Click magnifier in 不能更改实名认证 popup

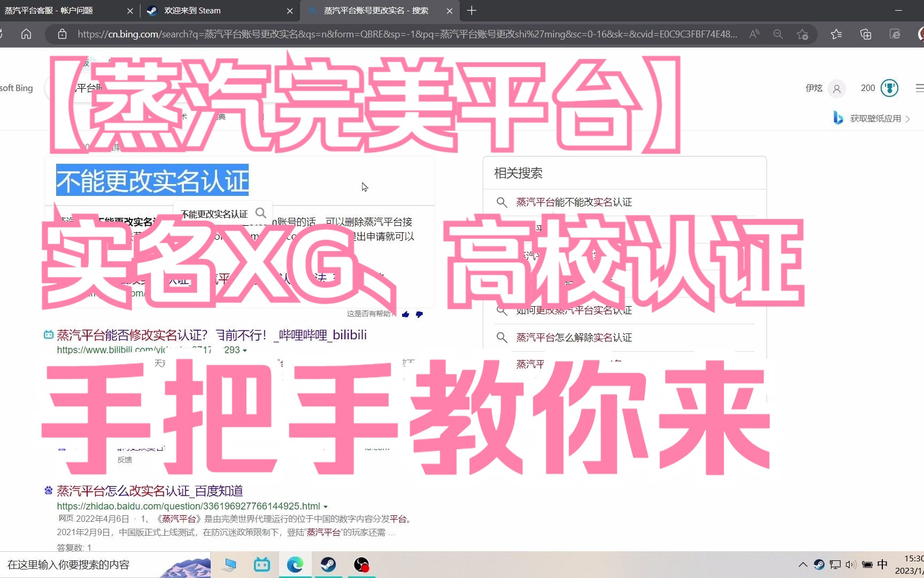click(261, 213)
